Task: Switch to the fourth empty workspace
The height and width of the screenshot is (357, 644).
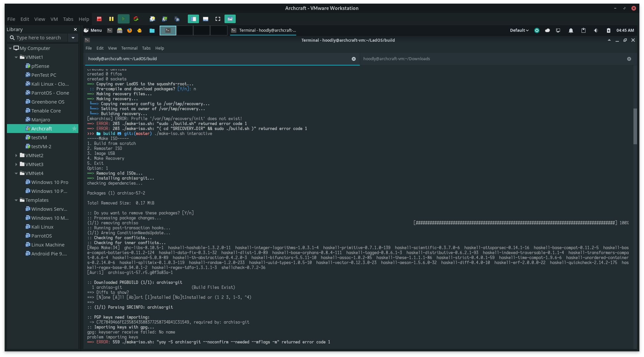Action: (x=219, y=30)
